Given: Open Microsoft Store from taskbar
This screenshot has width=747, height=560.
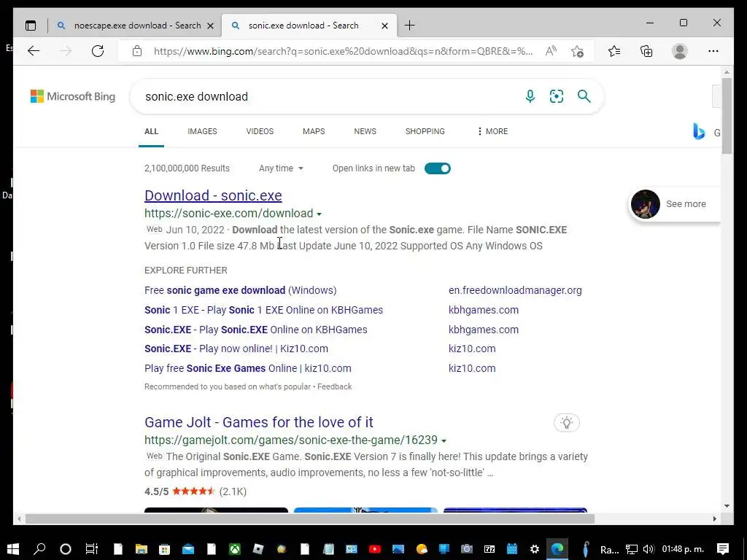Looking at the screenshot, I should [164, 549].
